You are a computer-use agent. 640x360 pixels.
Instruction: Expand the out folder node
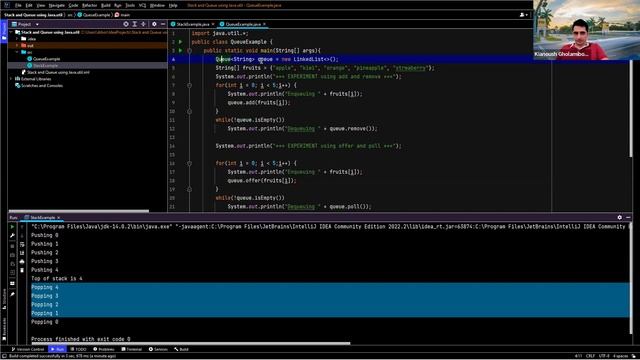17,45
